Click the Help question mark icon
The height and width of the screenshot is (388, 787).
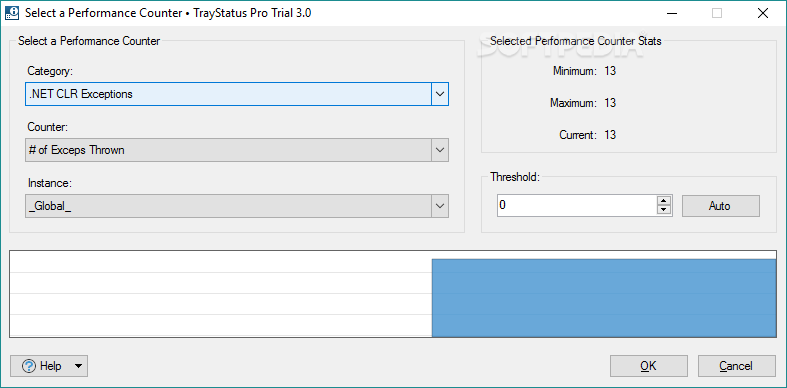[29, 366]
